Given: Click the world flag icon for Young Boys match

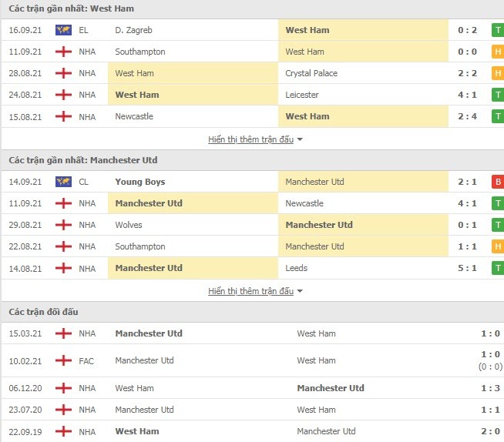Looking at the screenshot, I should 63,182.
